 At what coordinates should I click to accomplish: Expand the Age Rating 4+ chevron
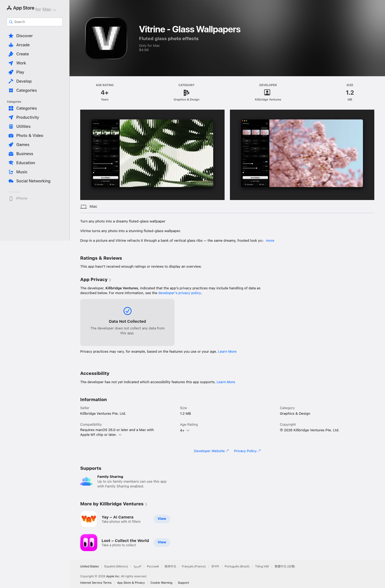point(188,431)
